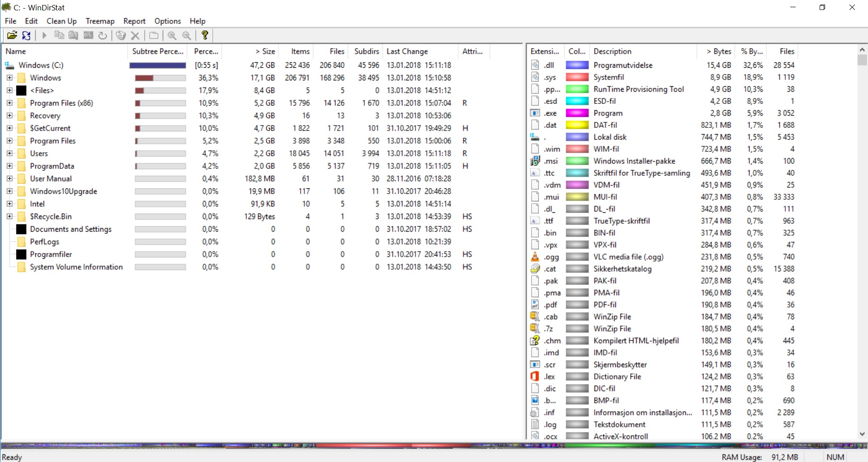
Task: Click the .chm help file icon
Action: coord(535,341)
